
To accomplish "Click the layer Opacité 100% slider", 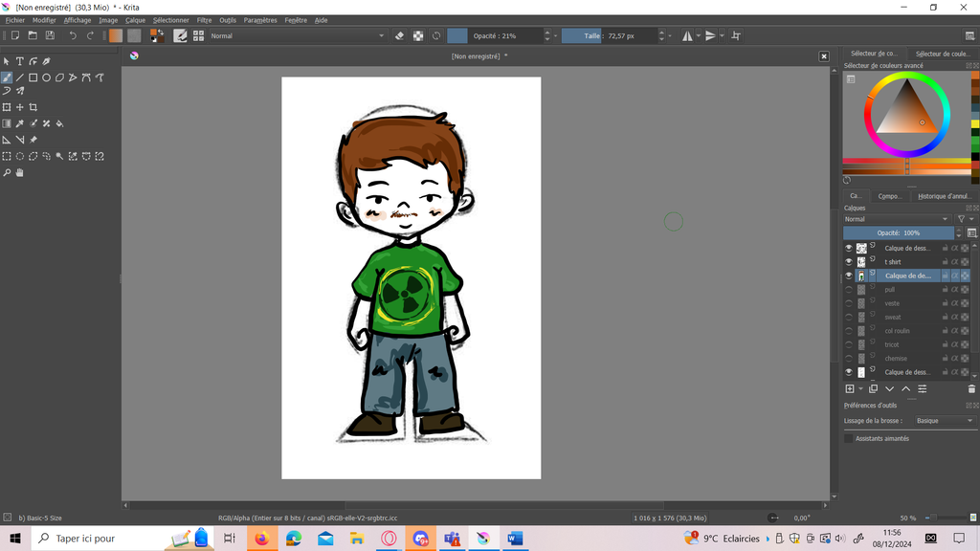I will (898, 232).
